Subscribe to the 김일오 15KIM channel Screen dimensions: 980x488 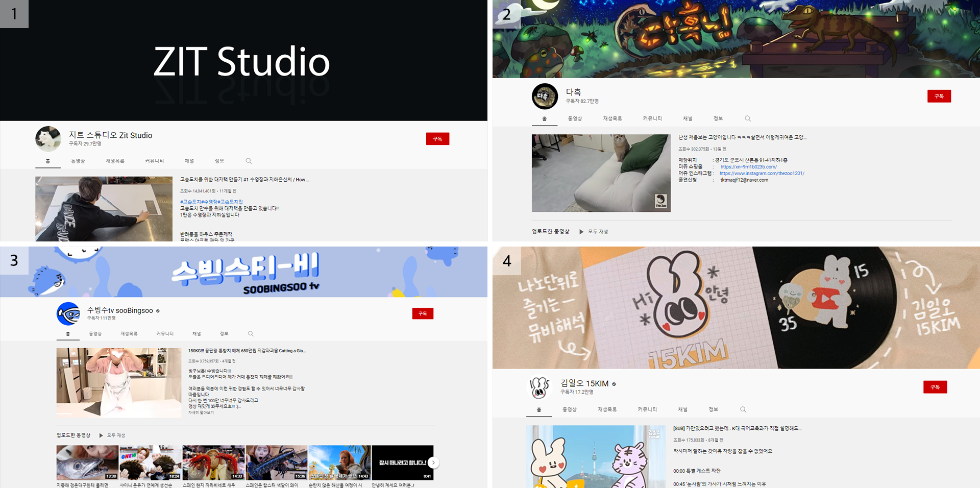pyautogui.click(x=935, y=387)
